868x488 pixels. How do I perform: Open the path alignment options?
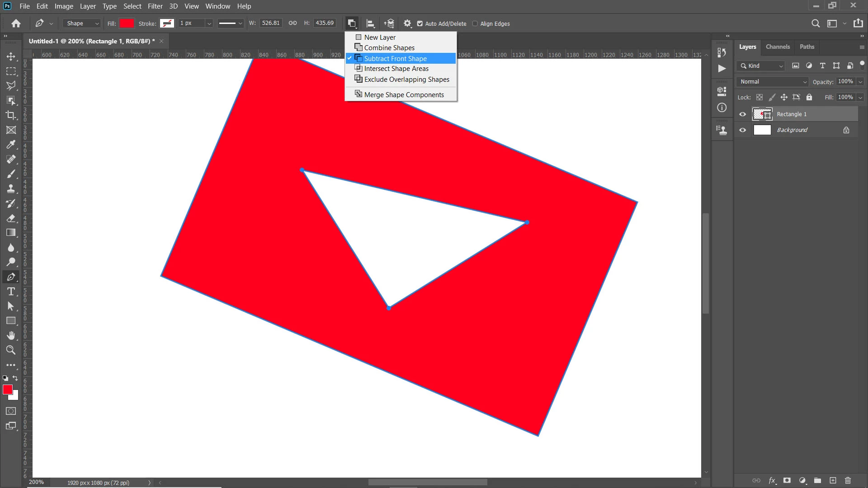pyautogui.click(x=370, y=23)
